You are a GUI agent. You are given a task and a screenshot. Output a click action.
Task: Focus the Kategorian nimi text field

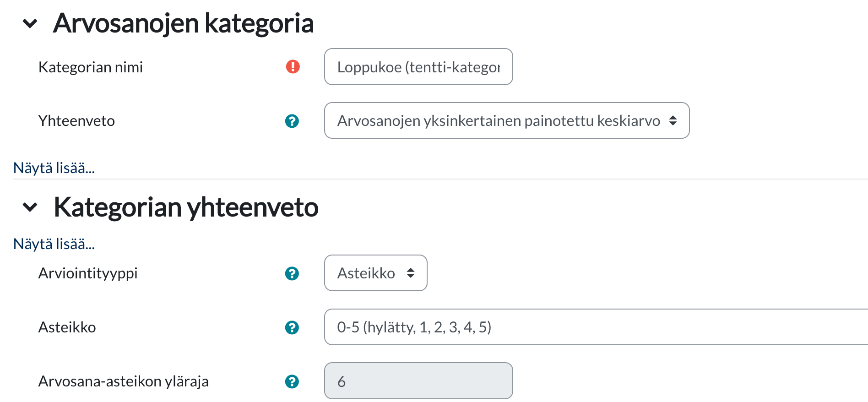[x=418, y=67]
